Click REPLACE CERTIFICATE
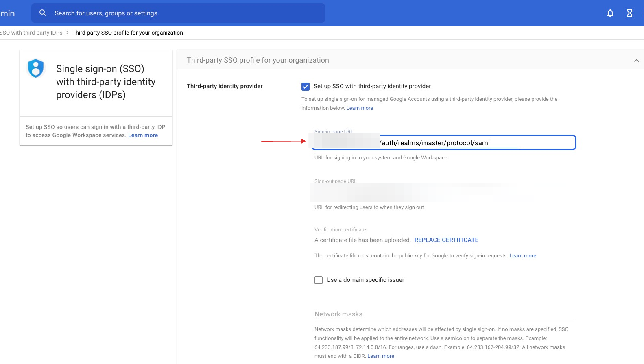This screenshot has height=364, width=644. coord(446,240)
